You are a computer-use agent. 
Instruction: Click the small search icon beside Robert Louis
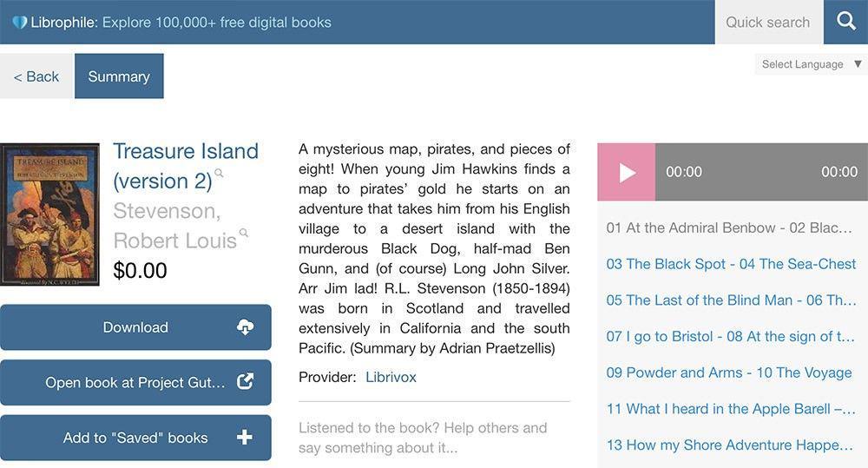[244, 233]
